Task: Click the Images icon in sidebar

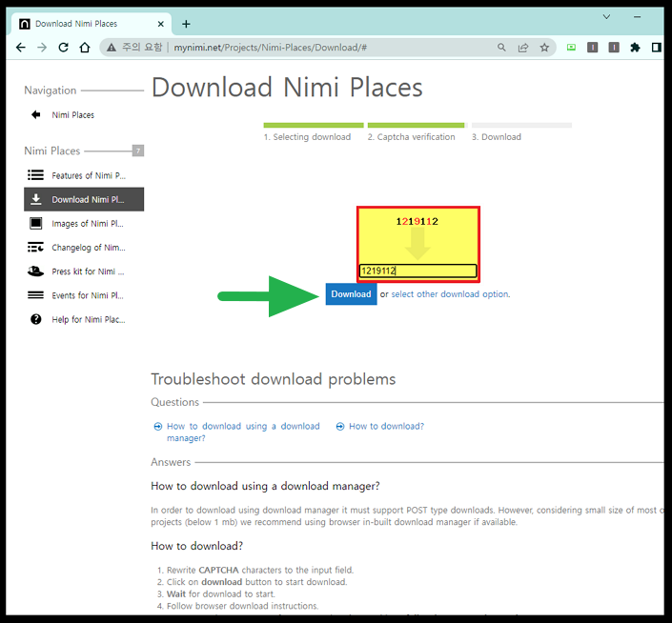Action: point(35,223)
